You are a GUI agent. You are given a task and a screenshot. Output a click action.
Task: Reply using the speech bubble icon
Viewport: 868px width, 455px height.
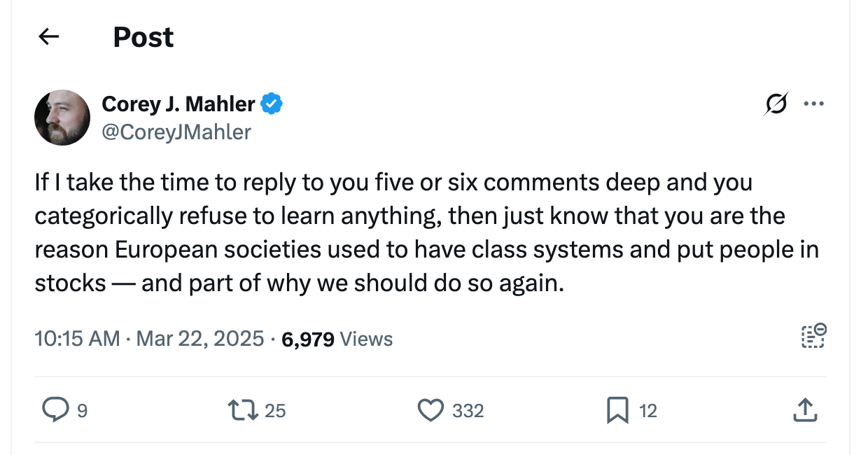point(55,410)
